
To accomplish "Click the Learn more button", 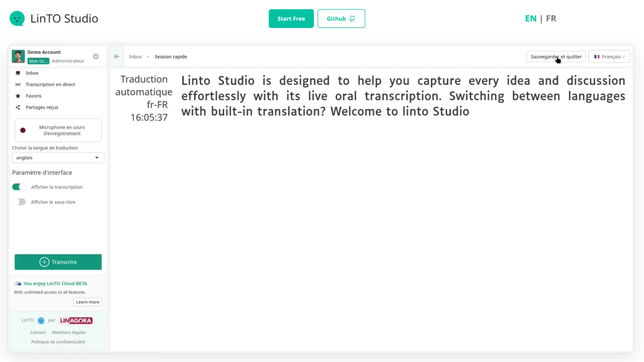I will click(x=88, y=302).
